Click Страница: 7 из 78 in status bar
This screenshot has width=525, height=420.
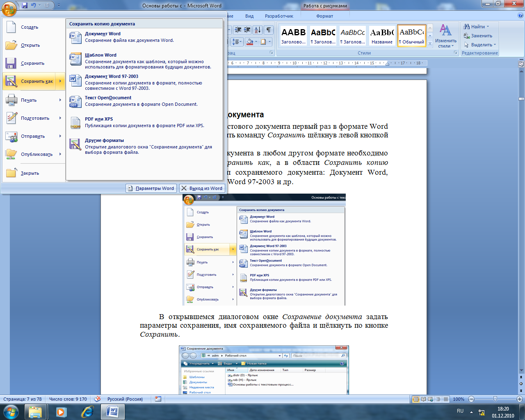pos(23,399)
